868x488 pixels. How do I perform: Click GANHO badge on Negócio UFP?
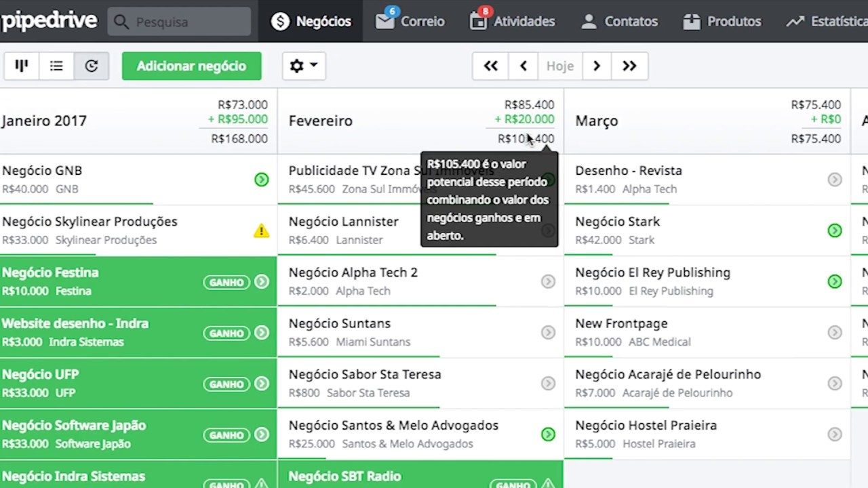click(226, 384)
